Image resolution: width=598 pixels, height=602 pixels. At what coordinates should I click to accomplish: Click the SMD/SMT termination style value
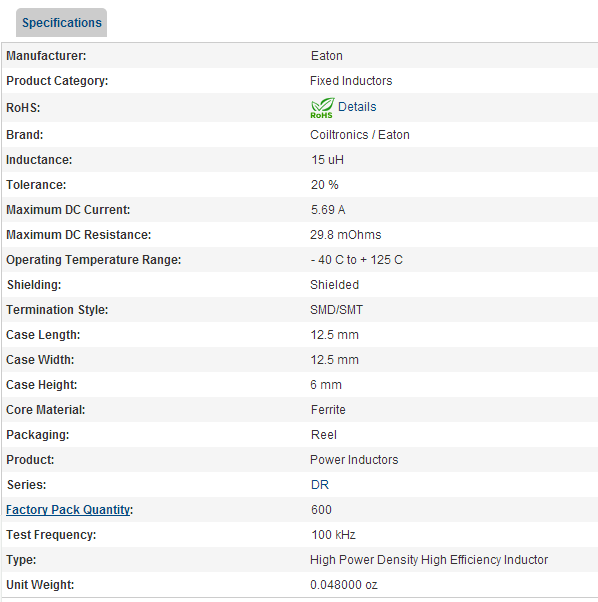(337, 309)
